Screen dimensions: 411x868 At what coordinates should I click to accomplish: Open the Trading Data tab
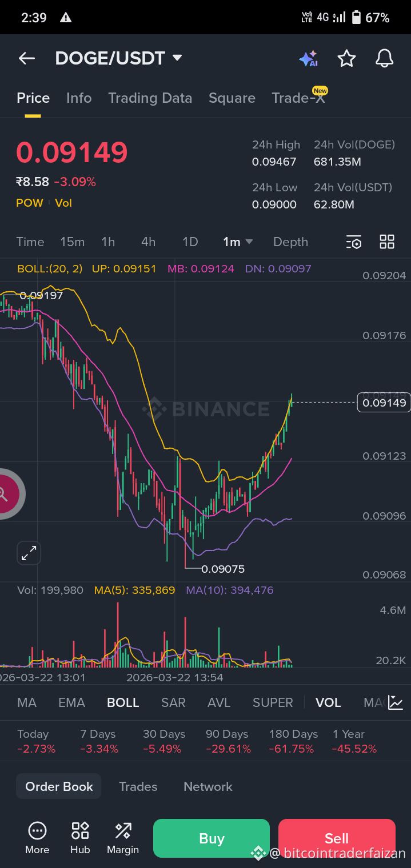150,98
